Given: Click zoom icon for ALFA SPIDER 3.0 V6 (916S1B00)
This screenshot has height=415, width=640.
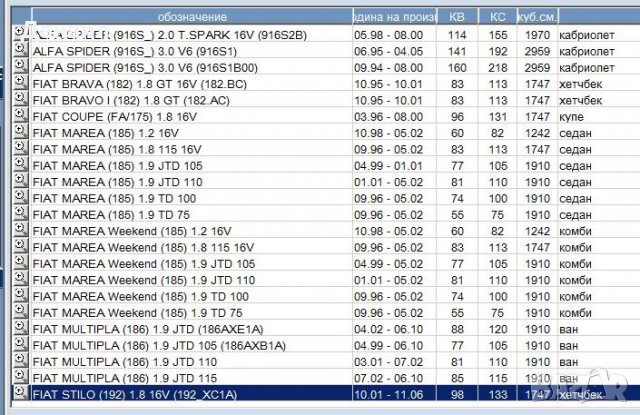Looking at the screenshot, I should pyautogui.click(x=20, y=67).
